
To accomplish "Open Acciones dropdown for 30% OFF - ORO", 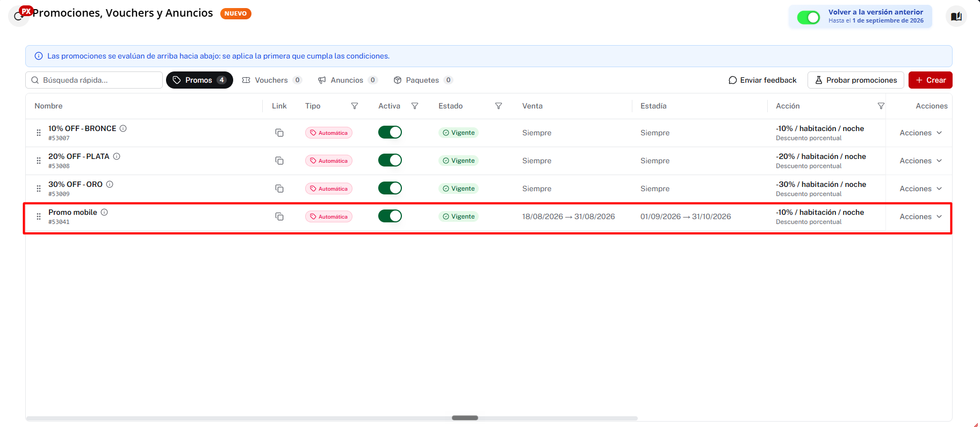I will coord(921,189).
